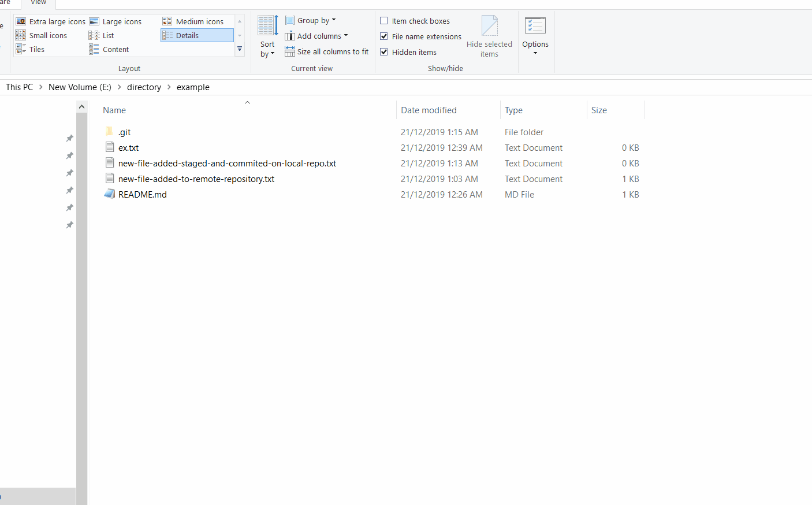Expand the Add columns menu
The height and width of the screenshot is (505, 812).
(x=316, y=36)
